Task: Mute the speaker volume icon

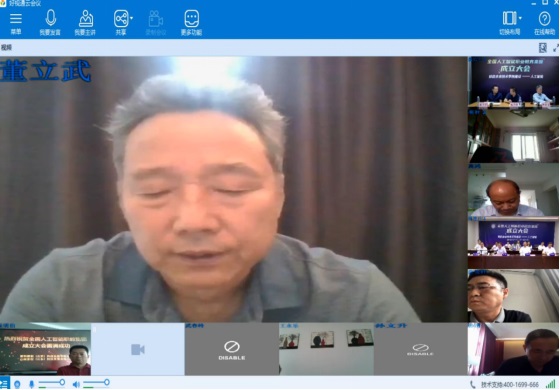Action: point(76,385)
